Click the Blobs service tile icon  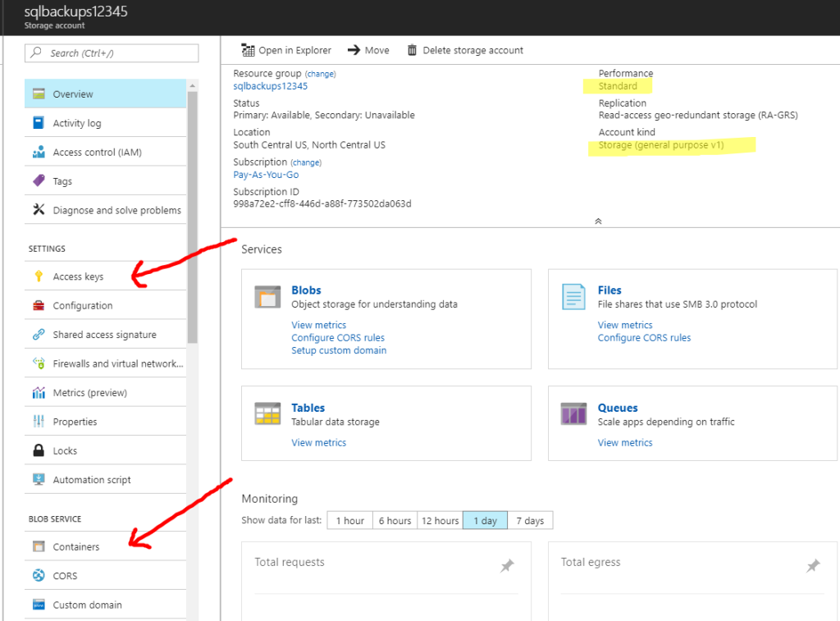(268, 297)
